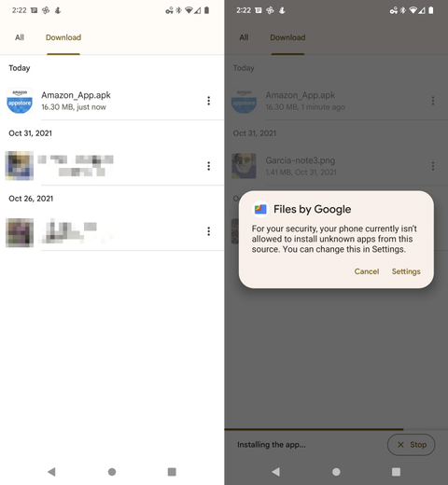
Task: Switch to the All tab in left screen
Action: pos(20,37)
